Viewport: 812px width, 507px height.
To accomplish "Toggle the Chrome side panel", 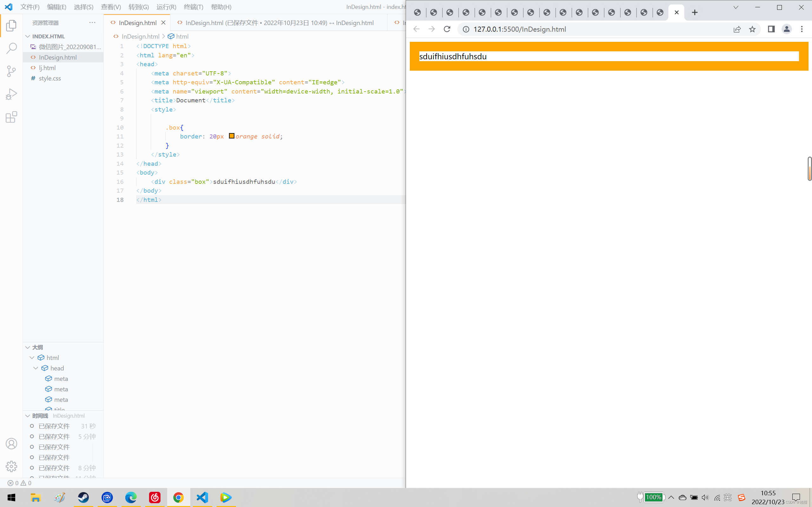I will (x=771, y=29).
